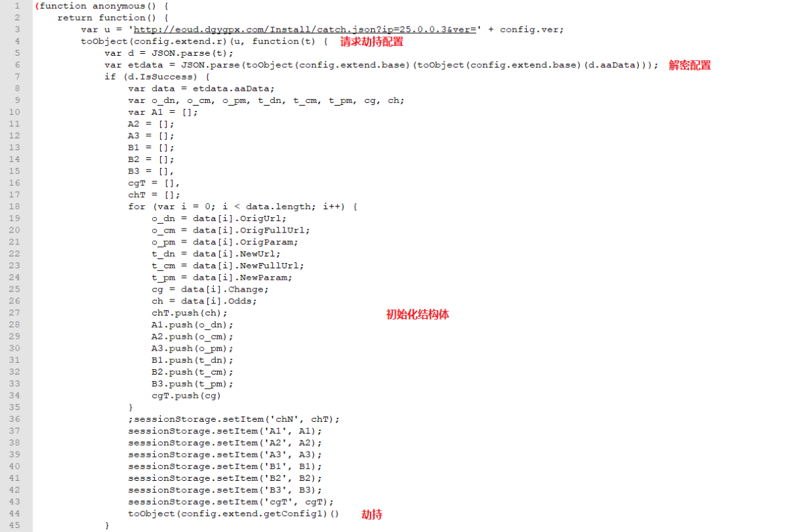The image size is (797, 532).
Task: Click the red 初始化结构体 annotation
Action: point(418,314)
